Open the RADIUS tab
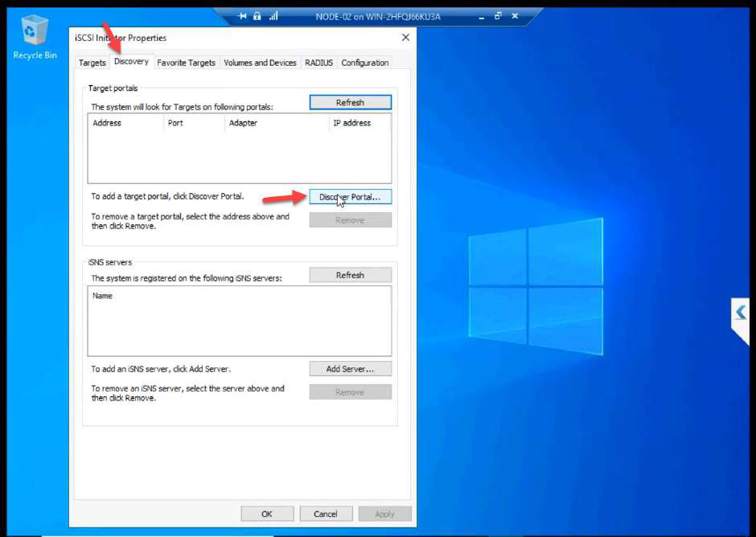Viewport: 756px width, 537px height. click(318, 63)
